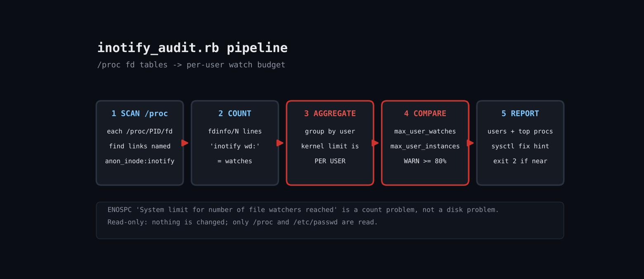Click the text 'PER USER'

click(330, 161)
